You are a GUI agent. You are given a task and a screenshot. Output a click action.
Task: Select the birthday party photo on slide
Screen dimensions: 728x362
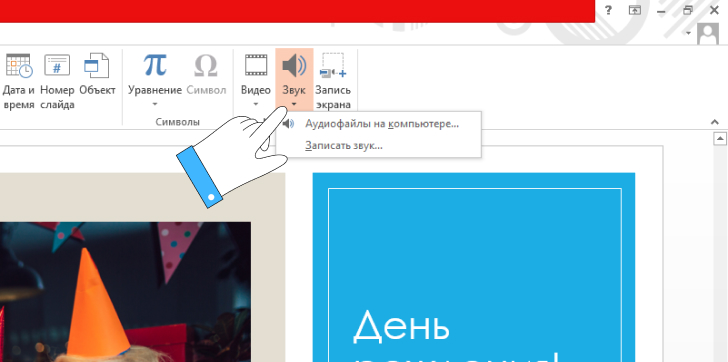125,291
